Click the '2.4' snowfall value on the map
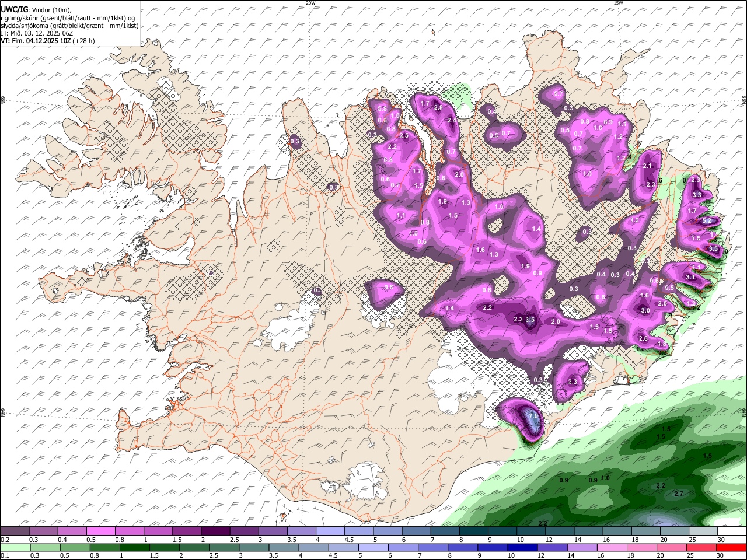This screenshot has width=747, height=560. point(451,121)
